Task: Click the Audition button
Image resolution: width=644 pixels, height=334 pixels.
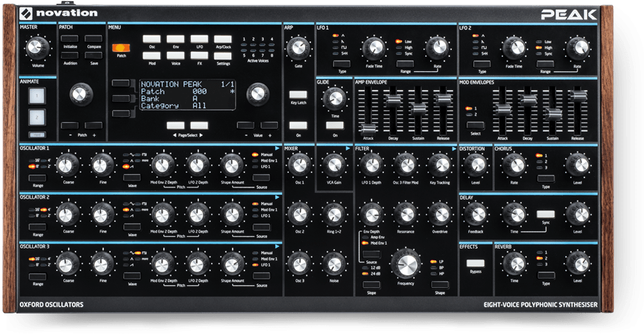Action: tap(70, 55)
